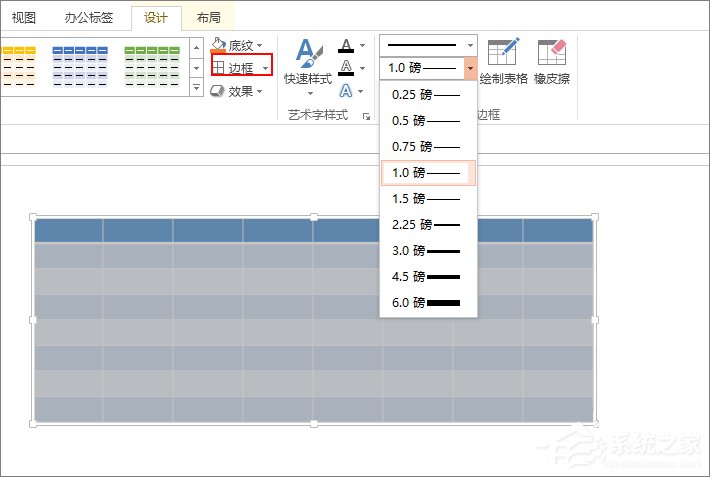Open the 边框 dropdown arrow

(266, 68)
